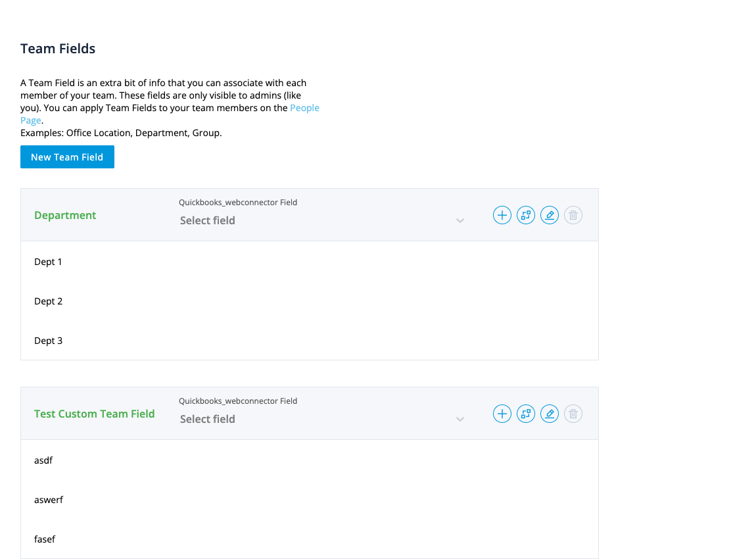The width and height of the screenshot is (756, 559).
Task: Select the Dept 3 entry
Action: click(48, 341)
